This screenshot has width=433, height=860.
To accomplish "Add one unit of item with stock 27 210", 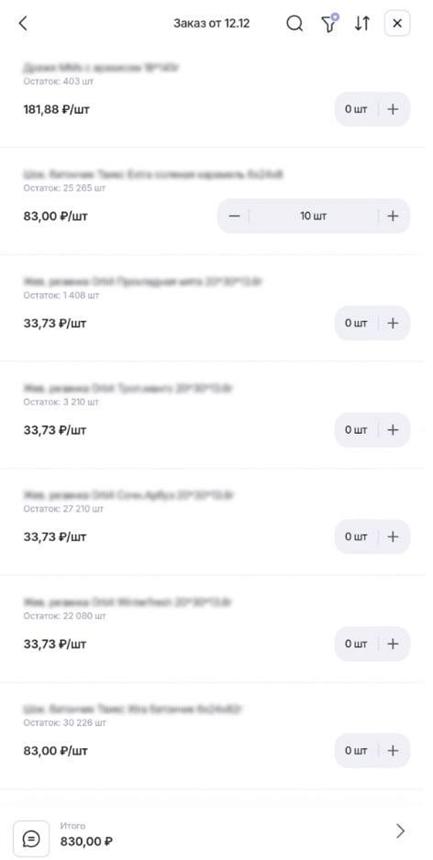I will 392,536.
